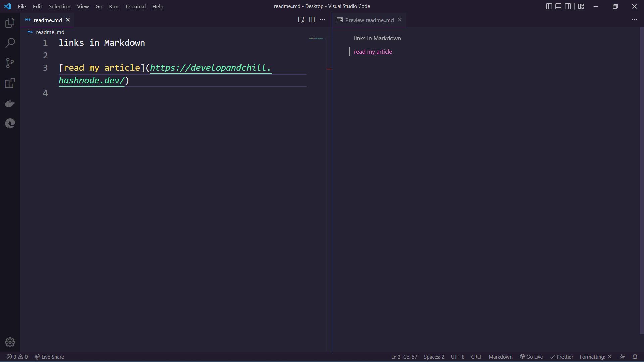
Task: Open the Manage gear menu
Action: click(10, 342)
